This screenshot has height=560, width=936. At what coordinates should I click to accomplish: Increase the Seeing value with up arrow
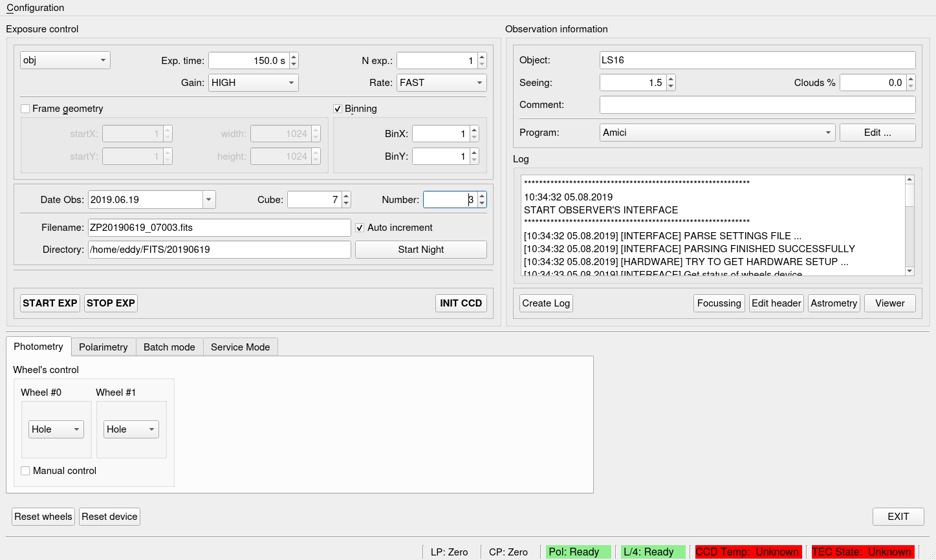click(671, 79)
